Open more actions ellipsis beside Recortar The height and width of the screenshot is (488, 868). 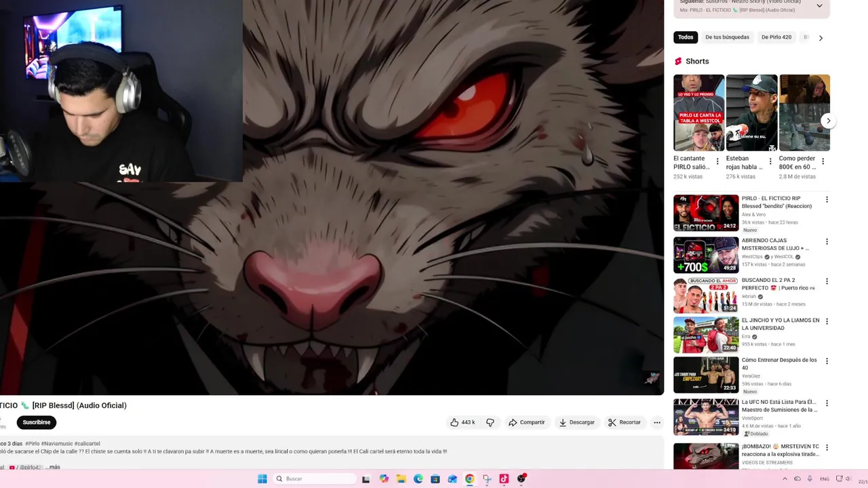pos(656,422)
